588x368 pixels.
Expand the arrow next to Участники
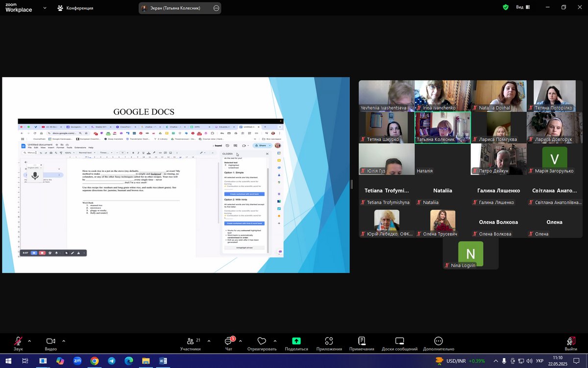pos(209,341)
